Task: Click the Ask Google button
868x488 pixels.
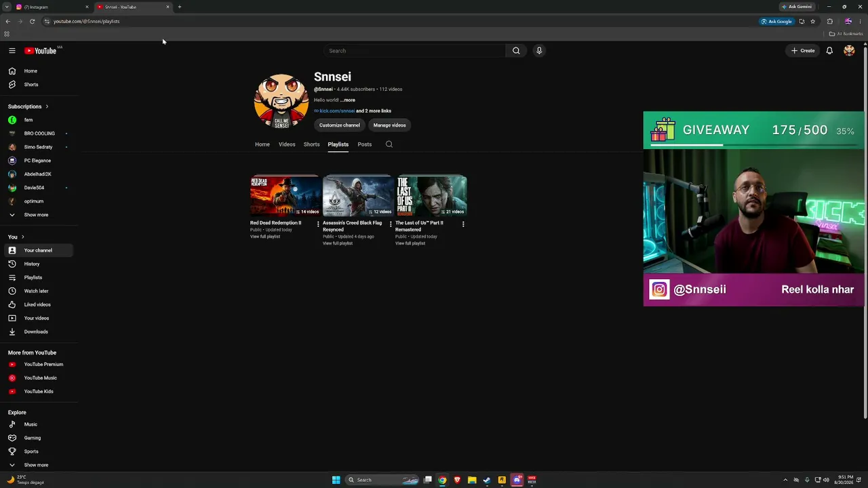Action: click(x=776, y=22)
